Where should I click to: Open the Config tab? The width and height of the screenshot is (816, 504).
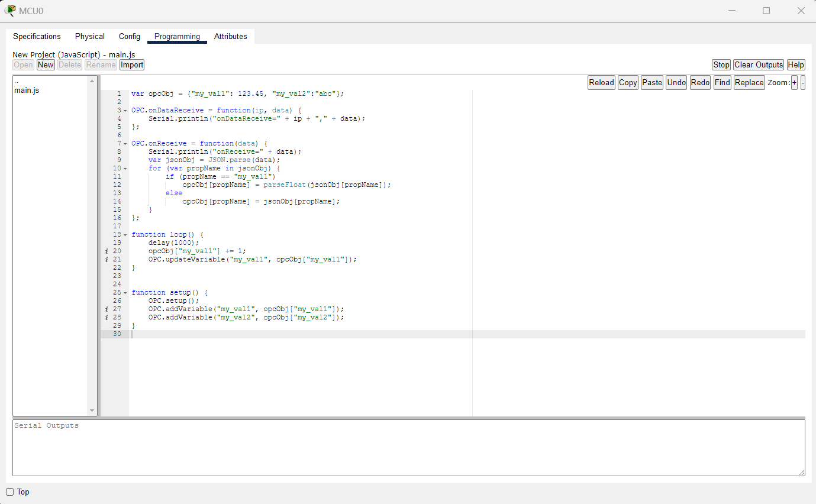coord(129,36)
